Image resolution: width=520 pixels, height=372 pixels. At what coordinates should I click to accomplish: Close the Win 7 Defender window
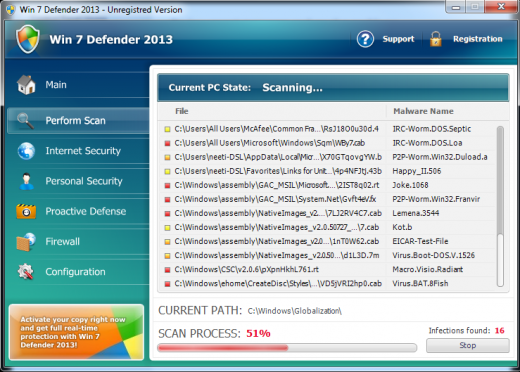(x=501, y=7)
